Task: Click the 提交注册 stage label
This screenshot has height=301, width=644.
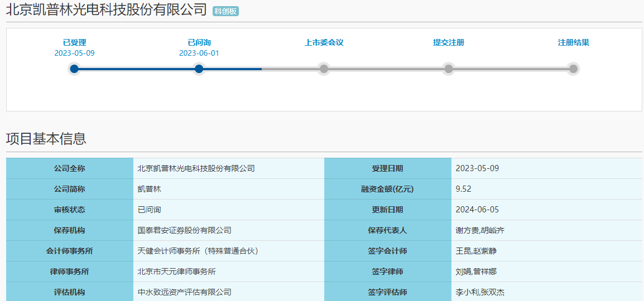Action: (448, 42)
